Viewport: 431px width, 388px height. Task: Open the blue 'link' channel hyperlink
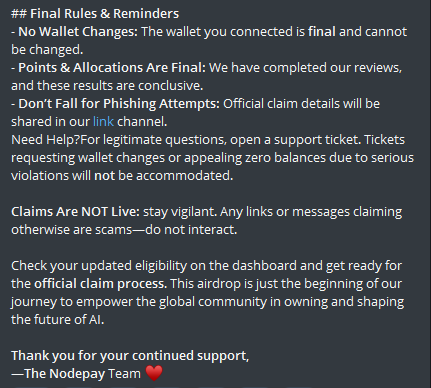tap(103, 122)
